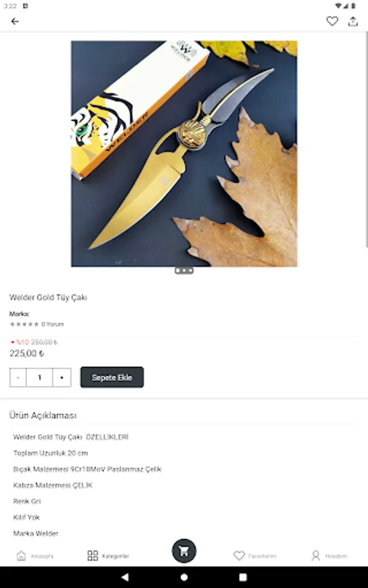Go back using the arrow icon

(15, 22)
